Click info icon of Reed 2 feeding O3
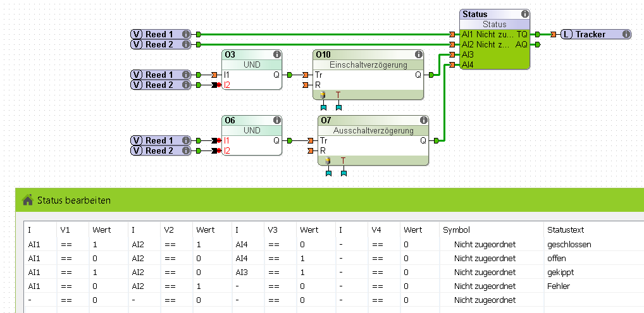This screenshot has width=644, height=313. 185,85
